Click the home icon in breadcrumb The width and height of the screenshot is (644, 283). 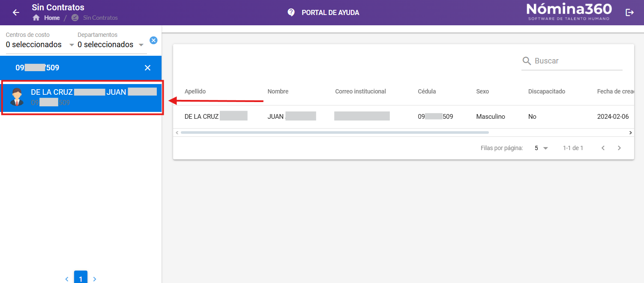36,18
